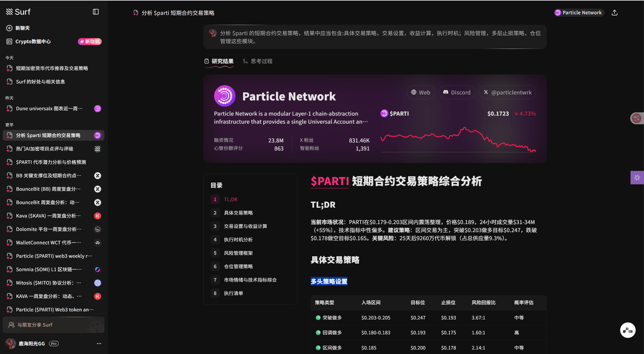Click the purple sparkle side widget

(637, 178)
